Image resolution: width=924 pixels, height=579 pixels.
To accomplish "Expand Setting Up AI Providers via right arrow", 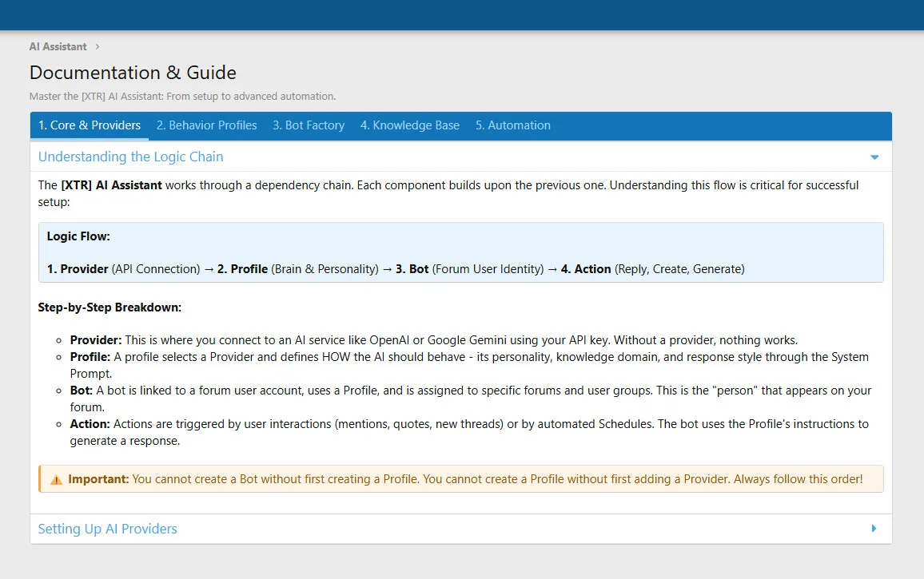I will (x=874, y=529).
